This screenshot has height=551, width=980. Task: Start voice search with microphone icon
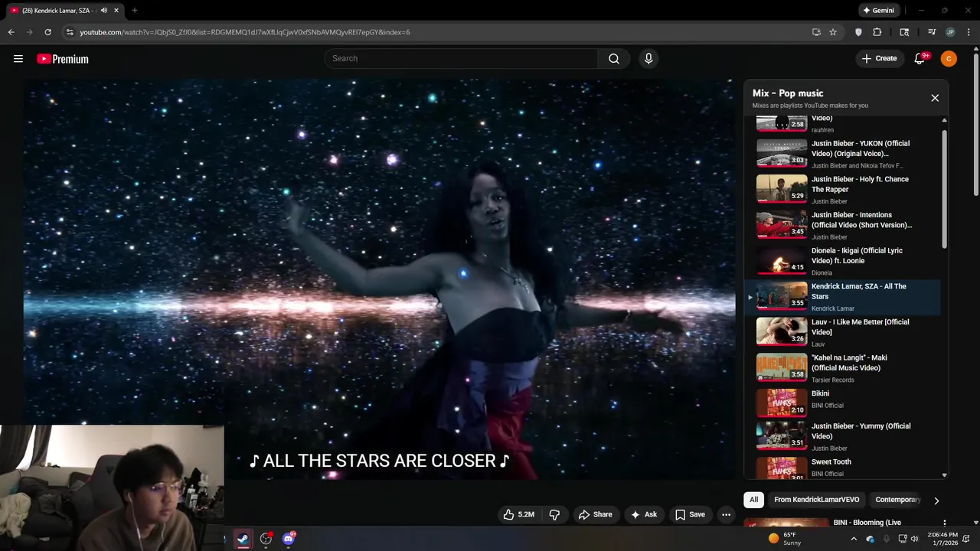[648, 59]
